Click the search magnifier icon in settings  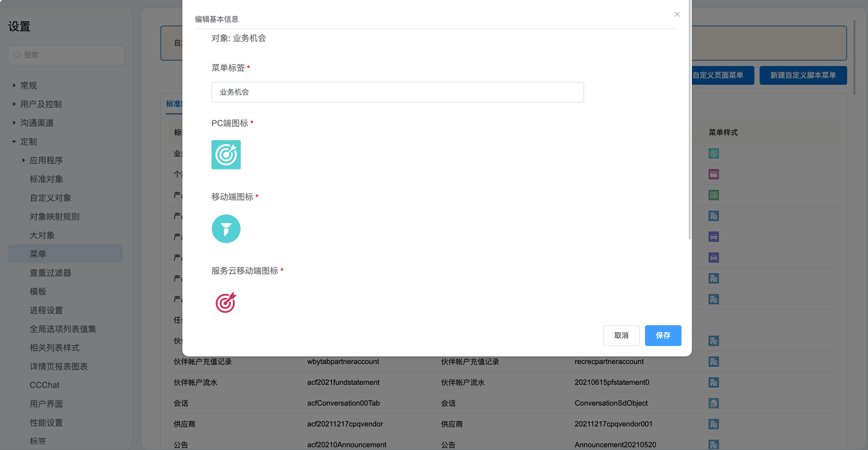coord(17,55)
